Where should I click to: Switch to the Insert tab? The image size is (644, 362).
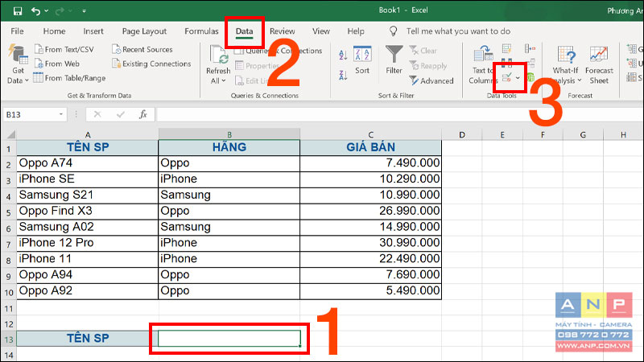coord(93,31)
